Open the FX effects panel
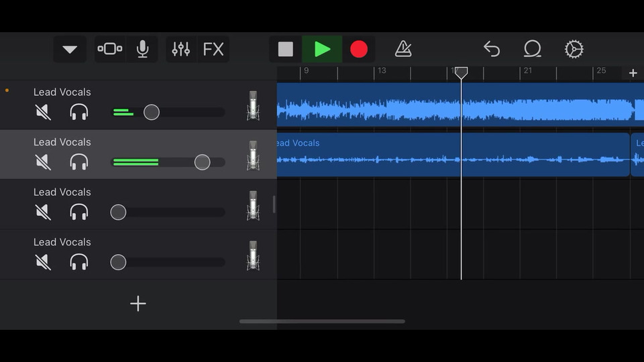Viewport: 644px width, 362px height. [213, 49]
